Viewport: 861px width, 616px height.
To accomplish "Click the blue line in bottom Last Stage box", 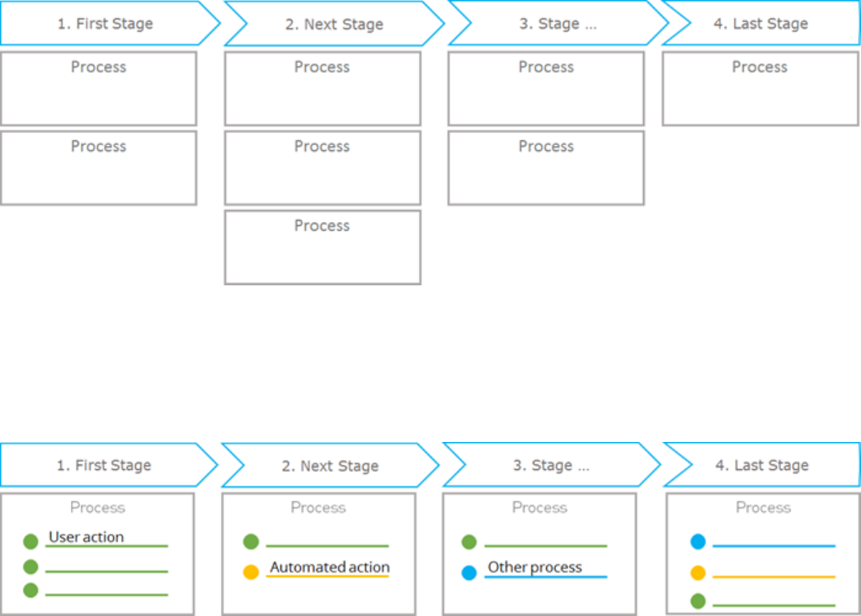I will point(774,545).
